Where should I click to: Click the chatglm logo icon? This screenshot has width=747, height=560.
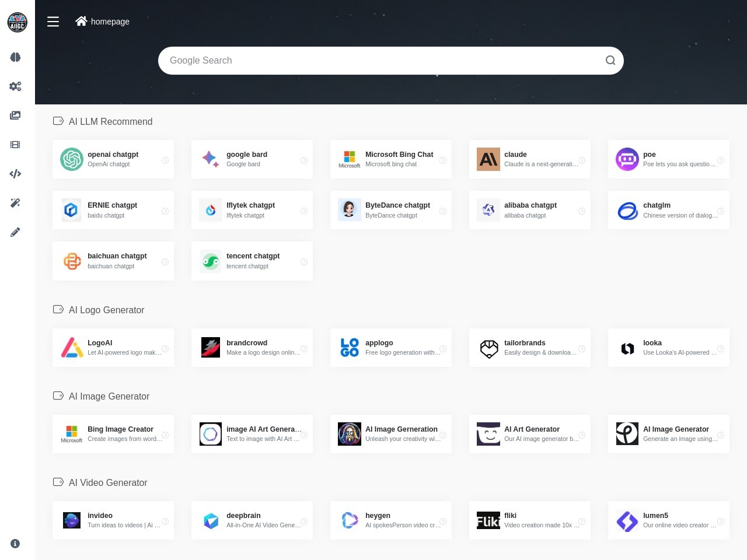627,210
